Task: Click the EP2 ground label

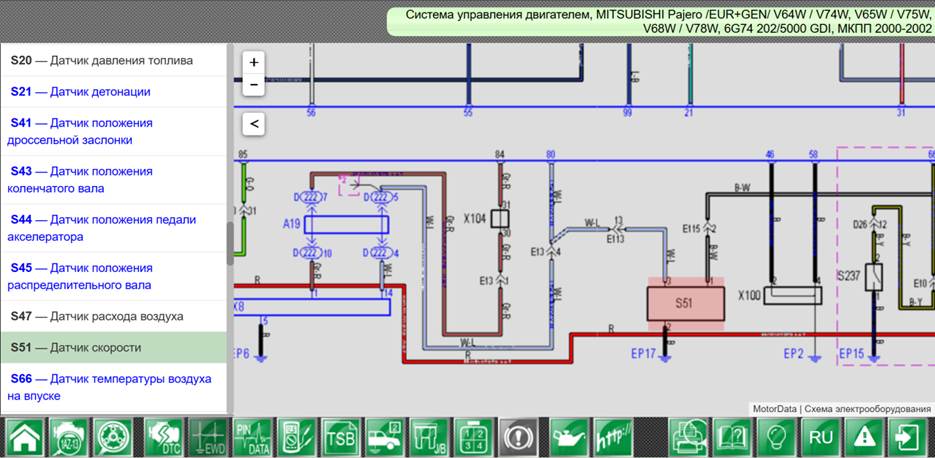Action: (x=794, y=354)
